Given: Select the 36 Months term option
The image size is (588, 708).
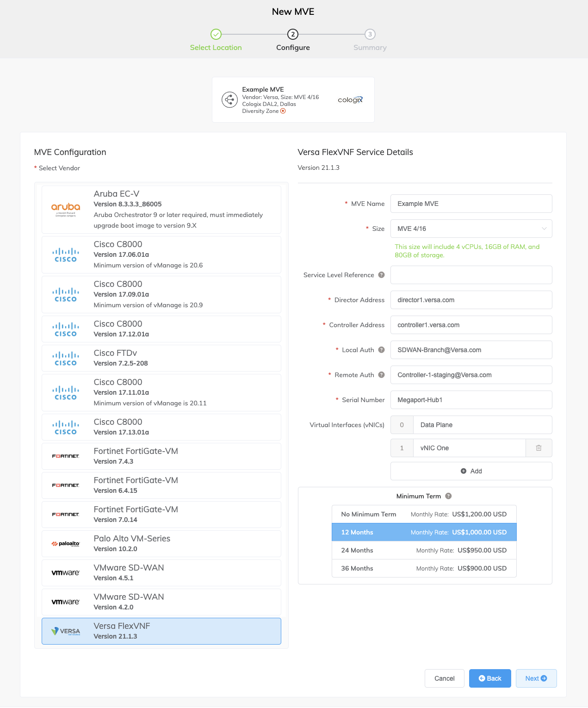Looking at the screenshot, I should click(x=424, y=568).
